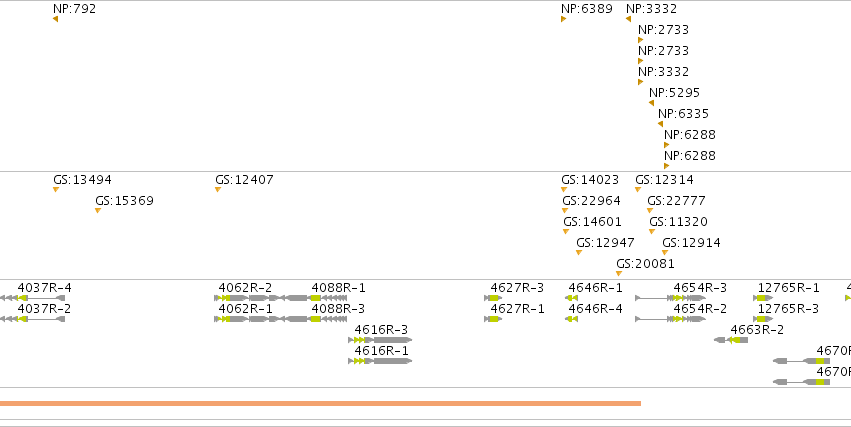This screenshot has width=851, height=427.
Task: Click the 4037R-2 transcript glyph
Action: coord(33,319)
